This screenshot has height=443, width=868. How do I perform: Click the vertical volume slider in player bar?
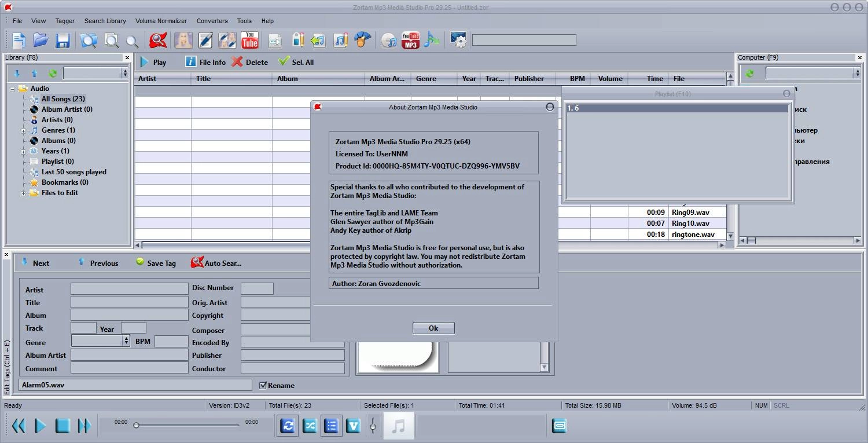(373, 426)
